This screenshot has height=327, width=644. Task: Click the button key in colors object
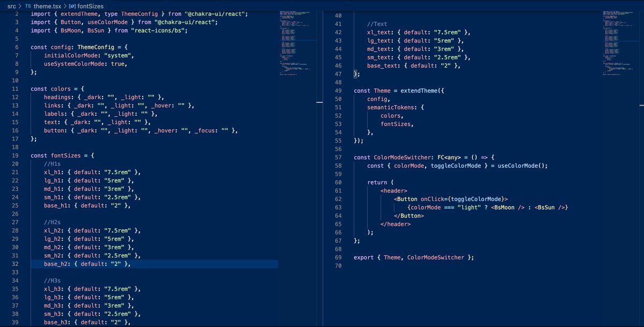54,131
